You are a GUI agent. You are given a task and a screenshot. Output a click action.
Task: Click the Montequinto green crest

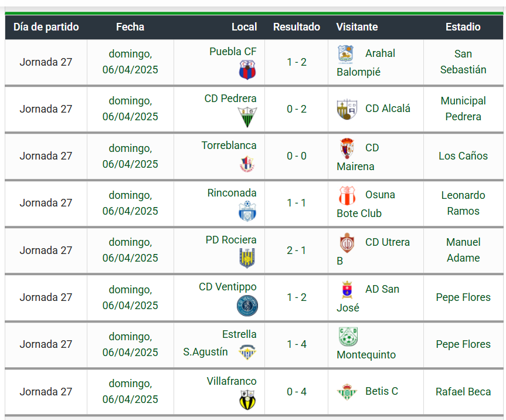pos(348,336)
